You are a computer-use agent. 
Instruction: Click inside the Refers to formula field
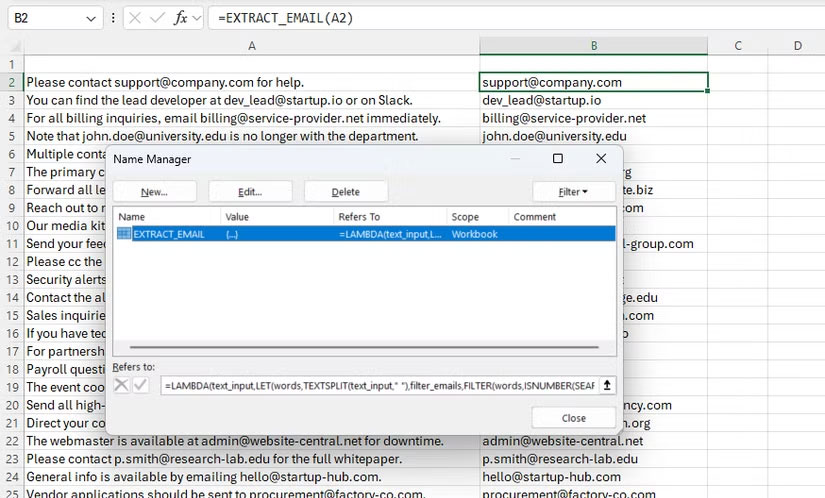[x=378, y=385]
